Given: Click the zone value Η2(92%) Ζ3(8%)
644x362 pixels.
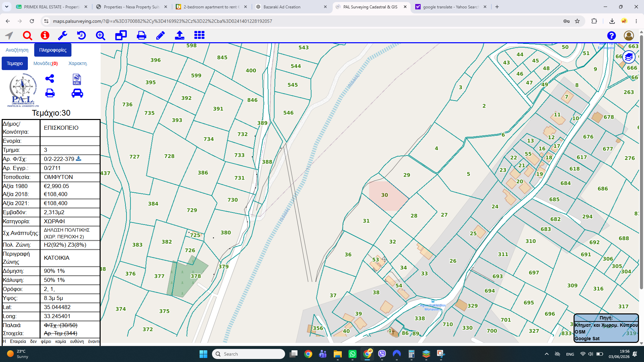Looking at the screenshot, I should (x=65, y=245).
